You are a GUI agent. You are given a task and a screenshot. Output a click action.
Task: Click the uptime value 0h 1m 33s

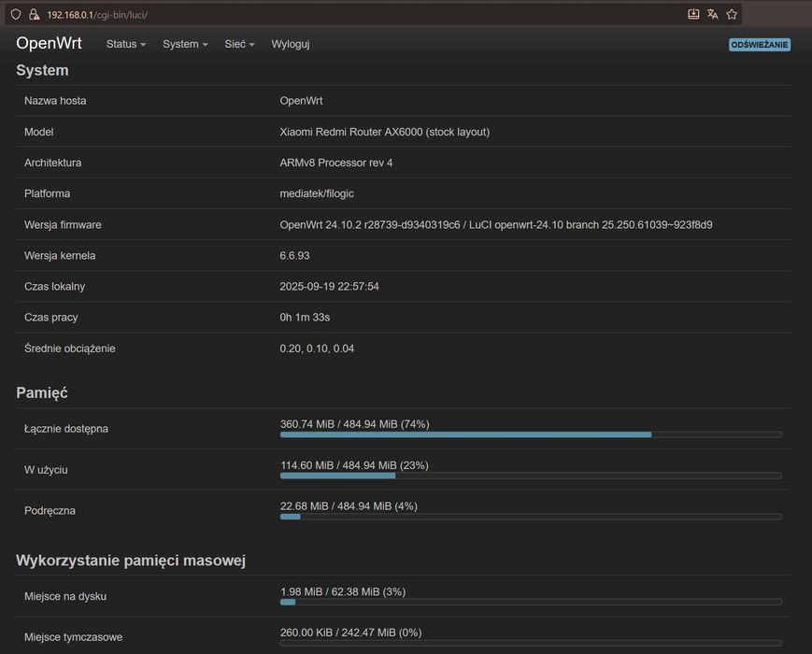click(x=305, y=318)
